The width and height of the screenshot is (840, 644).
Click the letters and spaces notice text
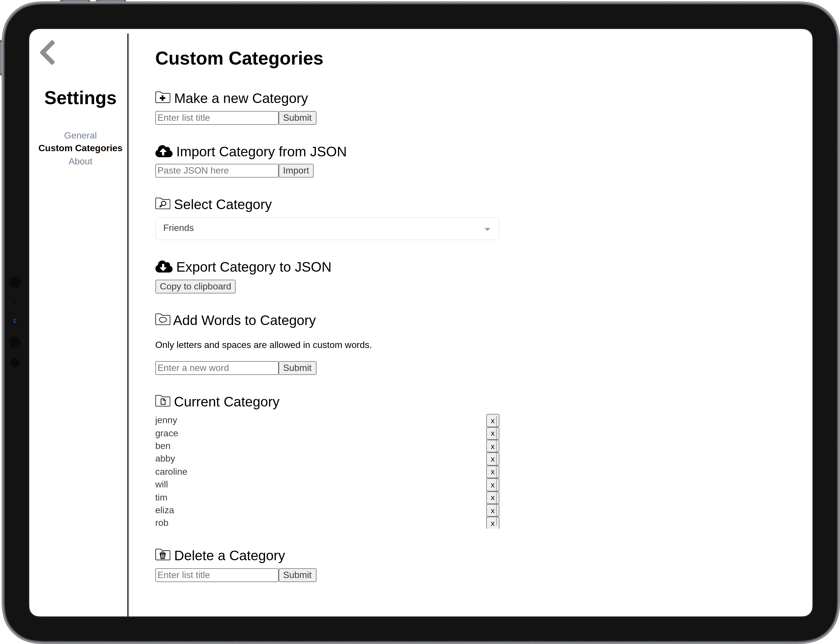263,345
